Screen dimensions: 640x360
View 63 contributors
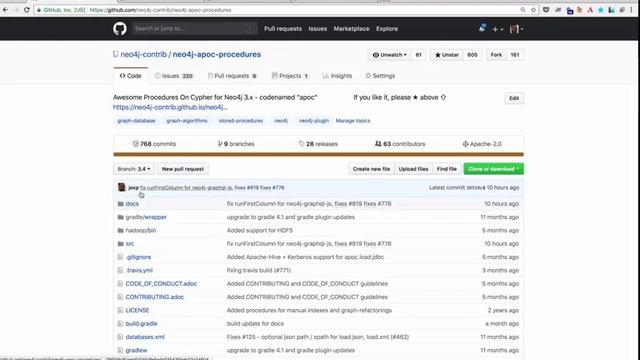pos(400,144)
